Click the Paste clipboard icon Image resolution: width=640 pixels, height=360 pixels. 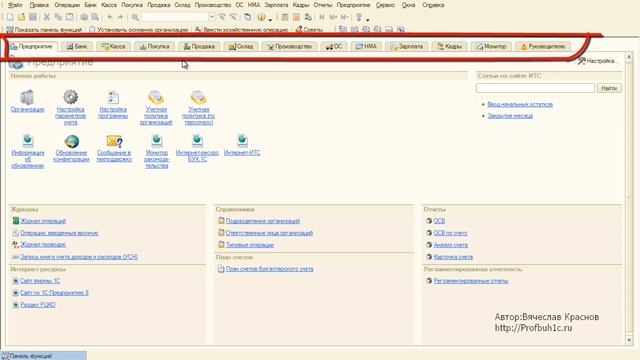70,17
